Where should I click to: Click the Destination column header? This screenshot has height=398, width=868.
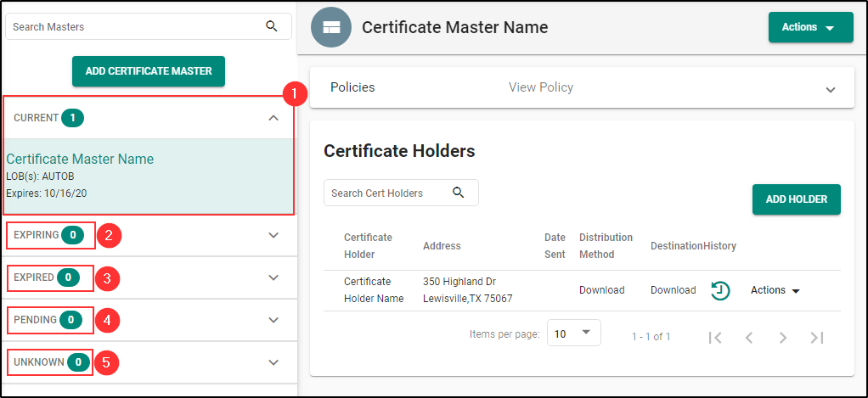pyautogui.click(x=676, y=246)
